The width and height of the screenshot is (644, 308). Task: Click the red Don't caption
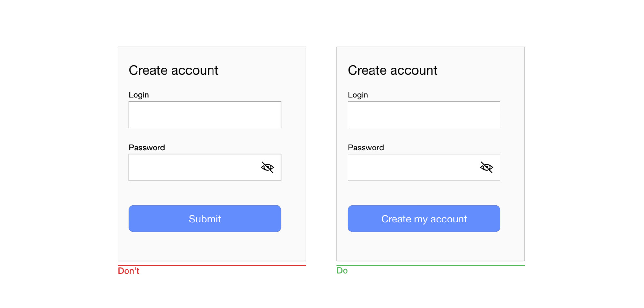point(128,271)
